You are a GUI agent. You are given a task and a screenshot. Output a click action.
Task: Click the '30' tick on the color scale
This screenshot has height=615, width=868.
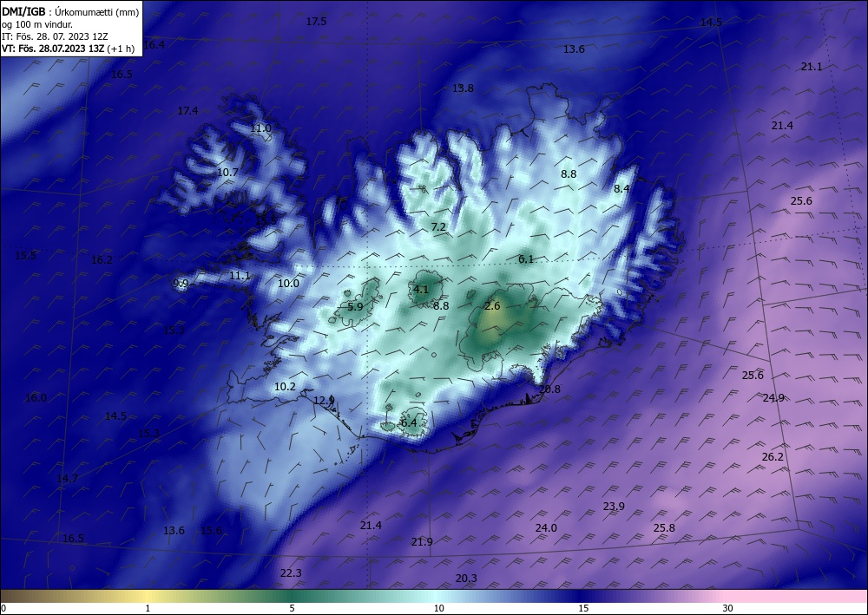click(727, 609)
